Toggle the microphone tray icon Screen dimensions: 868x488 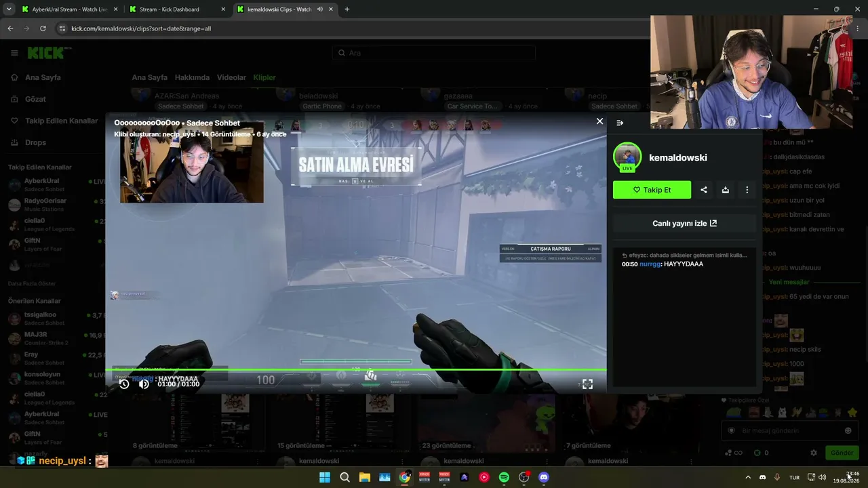(777, 477)
